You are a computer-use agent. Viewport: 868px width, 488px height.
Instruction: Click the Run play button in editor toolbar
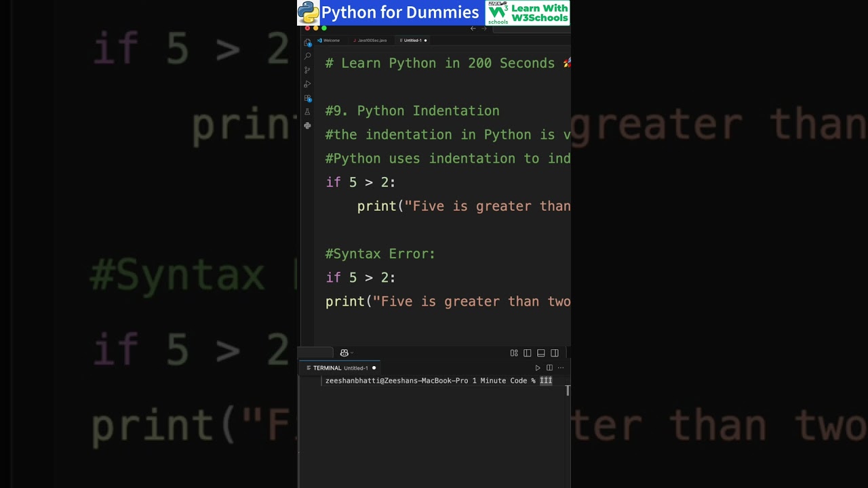(538, 368)
